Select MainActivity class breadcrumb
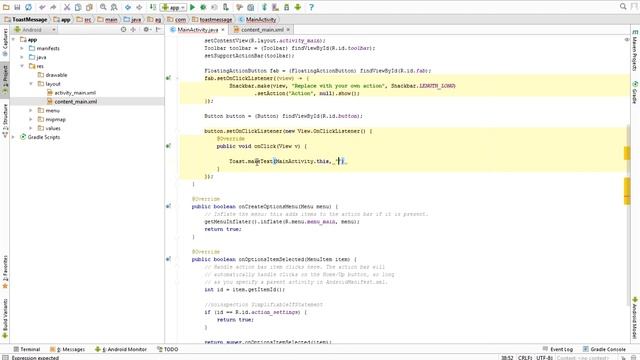Image resolution: width=640 pixels, height=360 pixels. pyautogui.click(x=257, y=19)
